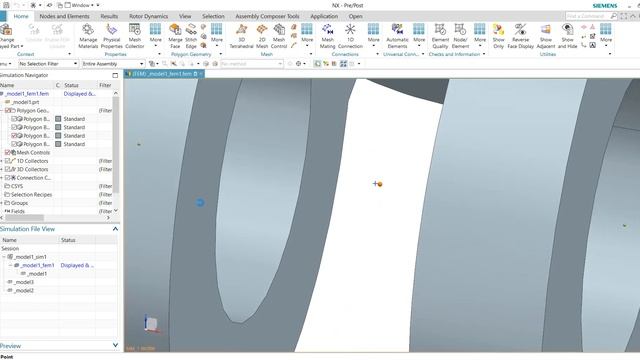Collapse the _model1_fem1 node in File View
The height and width of the screenshot is (360, 640).
(11, 265)
